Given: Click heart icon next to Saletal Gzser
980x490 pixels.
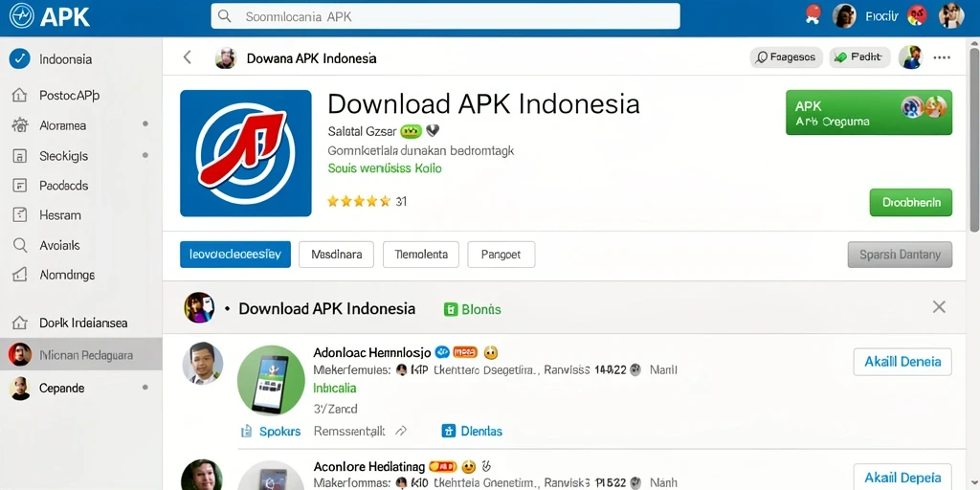Looking at the screenshot, I should point(433,131).
